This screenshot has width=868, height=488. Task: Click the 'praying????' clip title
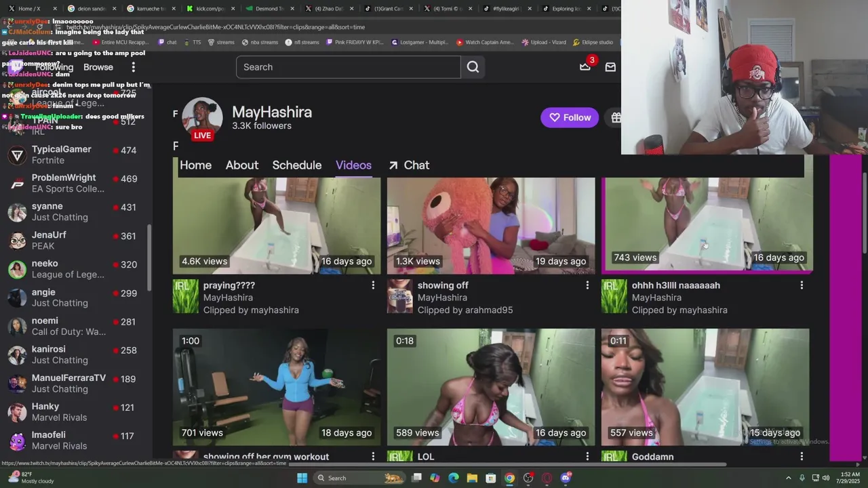pyautogui.click(x=229, y=285)
